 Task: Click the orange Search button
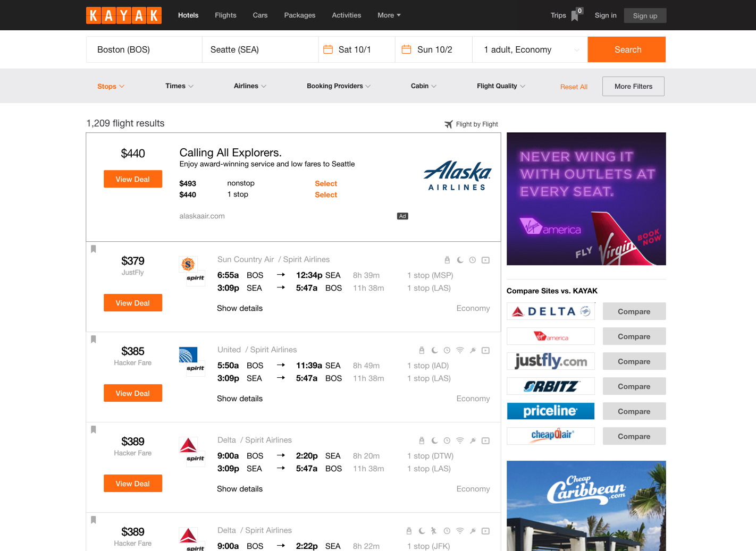pos(627,49)
